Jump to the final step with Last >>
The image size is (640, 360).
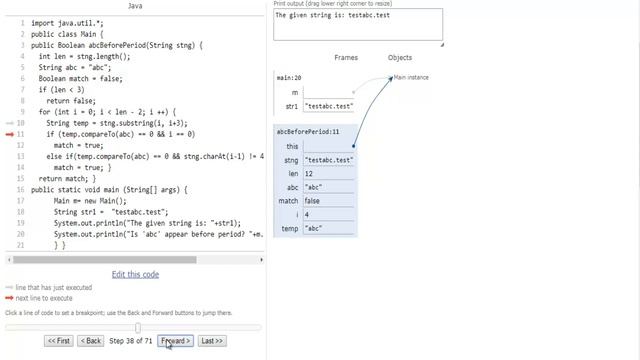212,341
